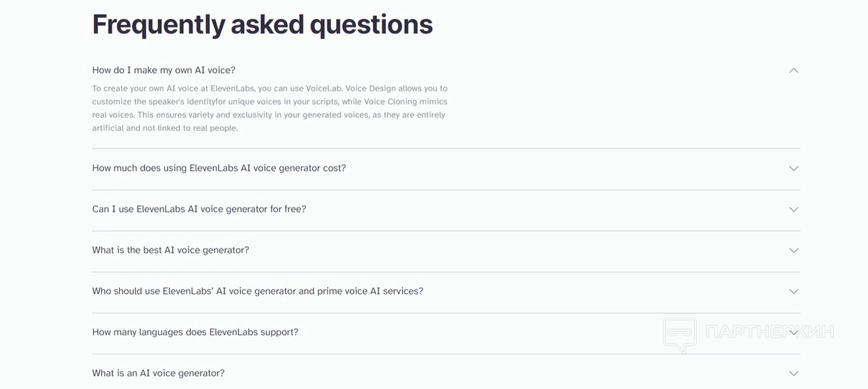Open 'How much does using ElevenLabs AI voice generator cost?'
Image resolution: width=868 pixels, height=389 pixels.
pyautogui.click(x=219, y=168)
